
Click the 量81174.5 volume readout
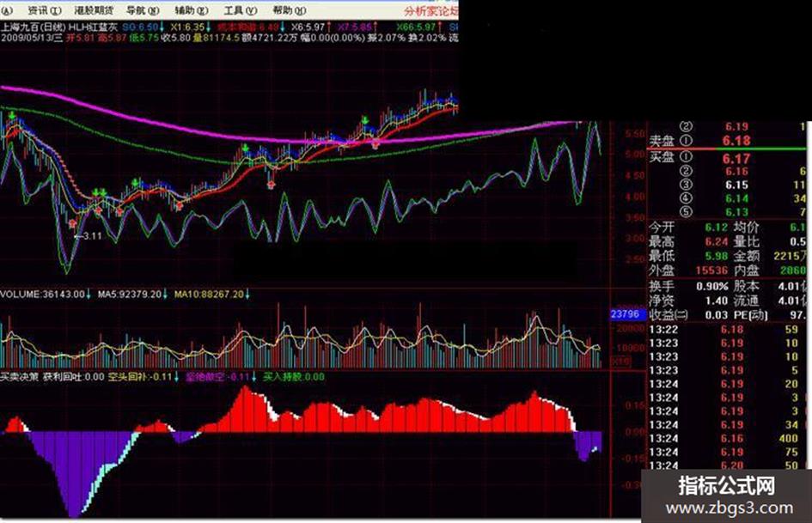[217, 37]
